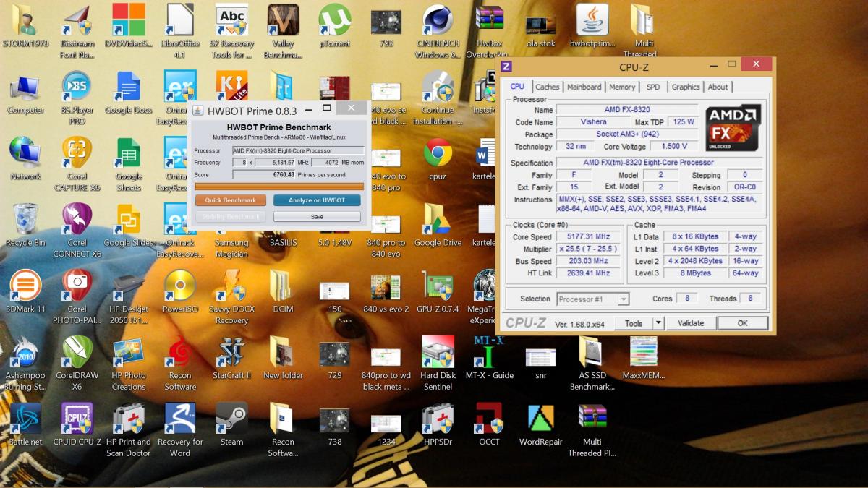Select the Steam desktop icon
The height and width of the screenshot is (488, 868).
click(231, 424)
